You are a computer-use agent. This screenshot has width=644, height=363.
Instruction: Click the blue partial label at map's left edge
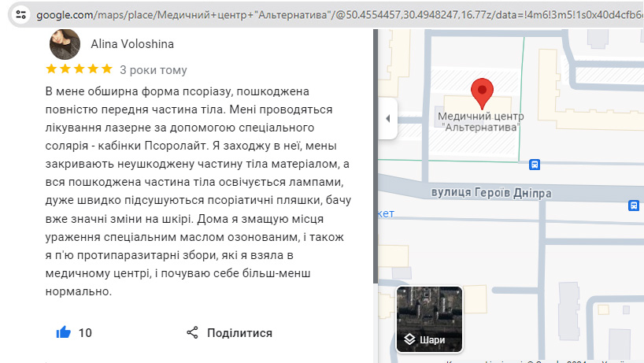pyautogui.click(x=386, y=213)
